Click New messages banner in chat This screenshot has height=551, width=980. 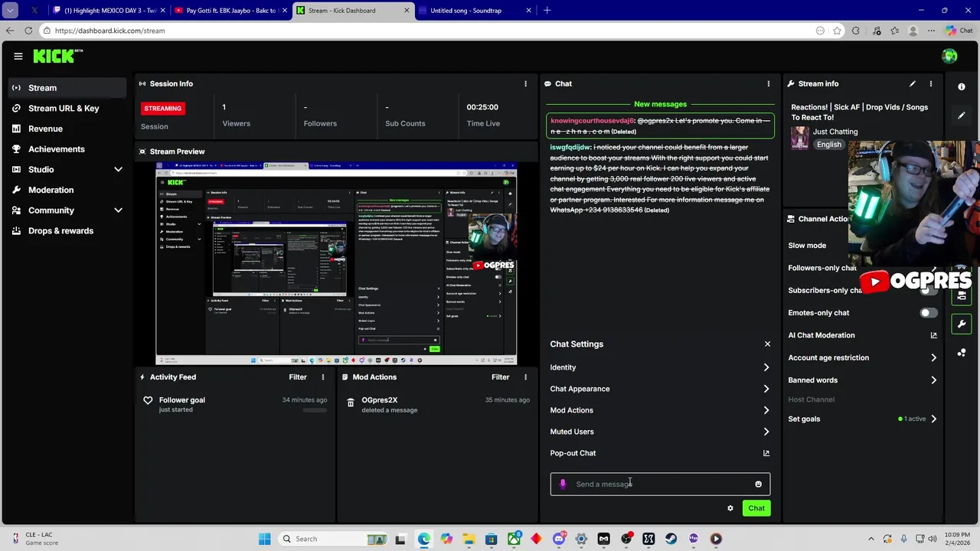point(660,104)
